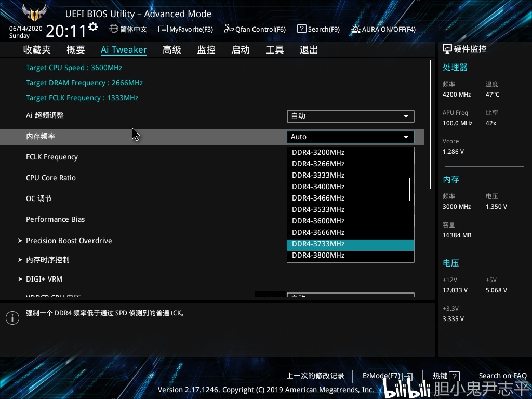The height and width of the screenshot is (399, 532).
Task: Open the 概要 tab
Action: click(x=76, y=50)
